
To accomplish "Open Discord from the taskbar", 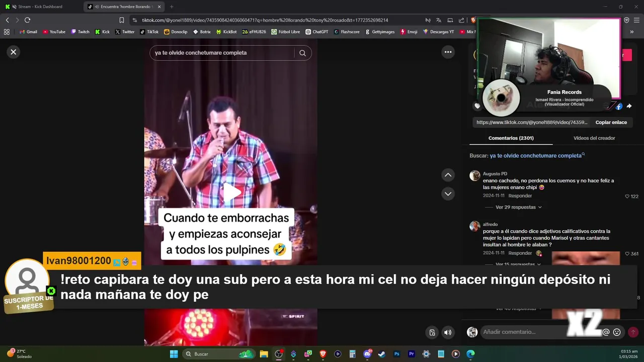I will tap(367, 354).
